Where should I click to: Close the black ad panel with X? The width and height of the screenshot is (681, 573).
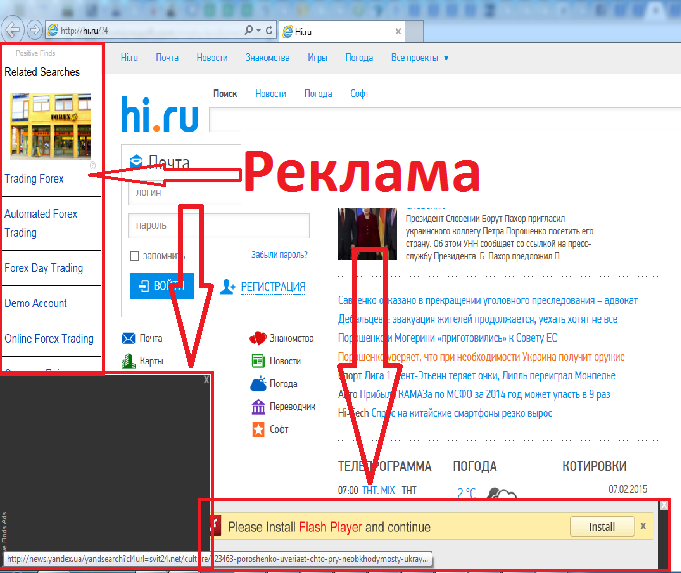[206, 380]
